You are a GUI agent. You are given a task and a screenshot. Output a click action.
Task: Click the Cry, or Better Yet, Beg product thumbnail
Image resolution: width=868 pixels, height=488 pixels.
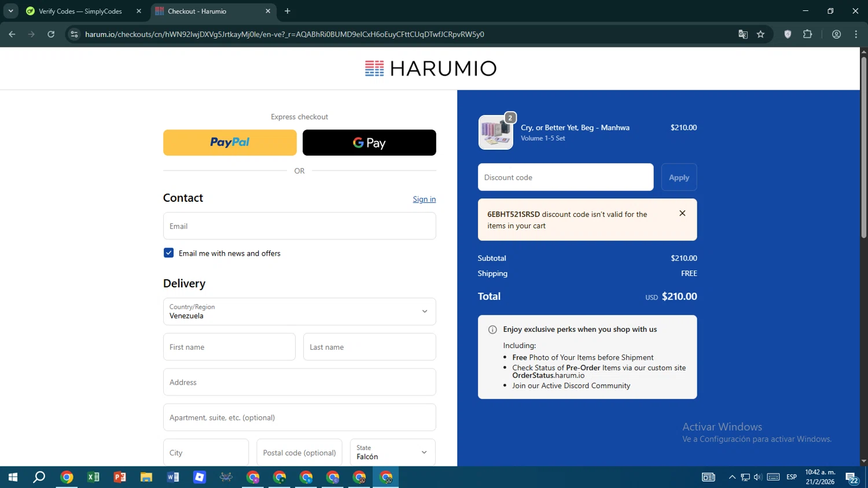click(495, 132)
